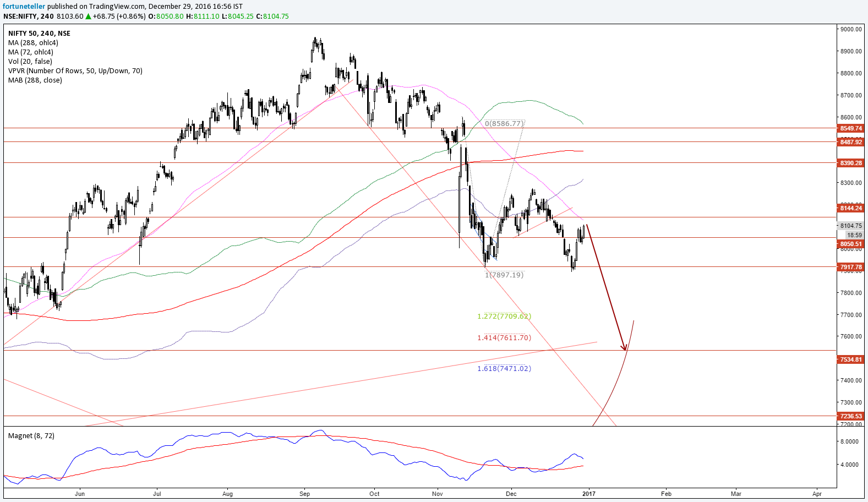Click the Mar label on time axis

(x=736, y=494)
